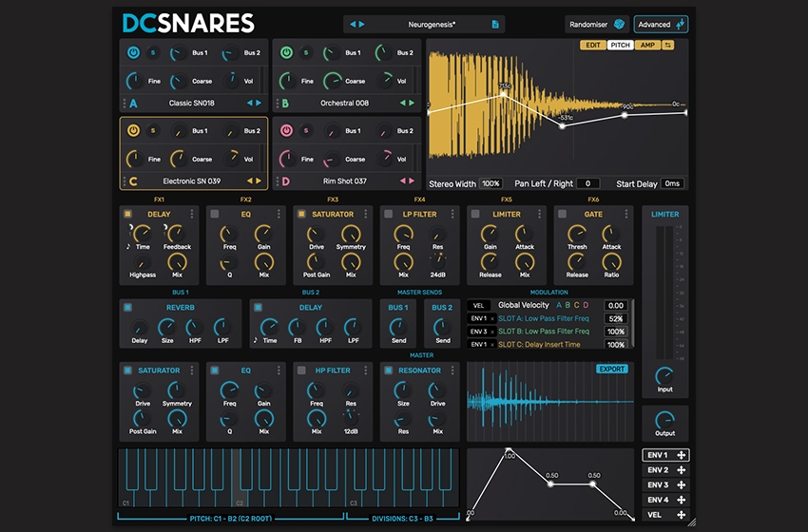Click the swap arrows icon beside AMP
The height and width of the screenshot is (532, 808).
coord(668,46)
